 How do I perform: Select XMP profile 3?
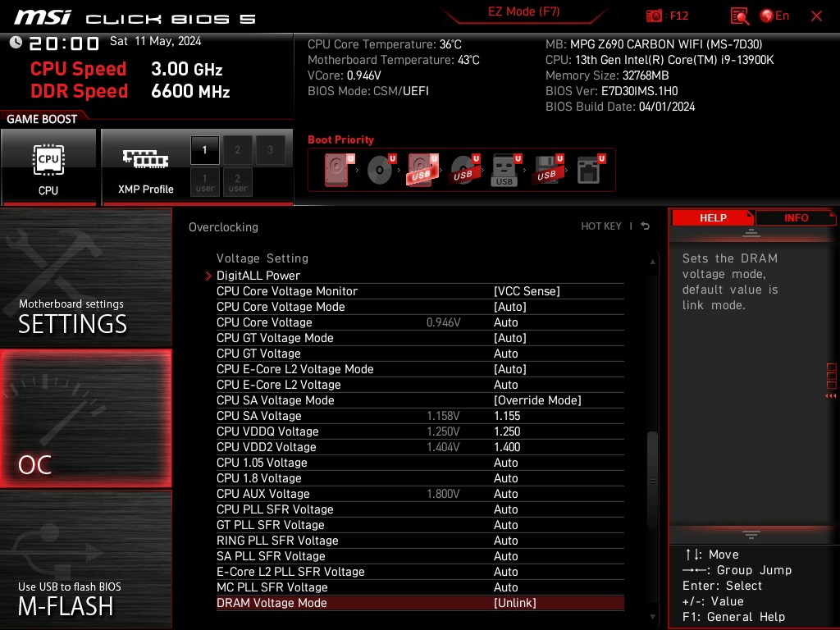pyautogui.click(x=270, y=150)
